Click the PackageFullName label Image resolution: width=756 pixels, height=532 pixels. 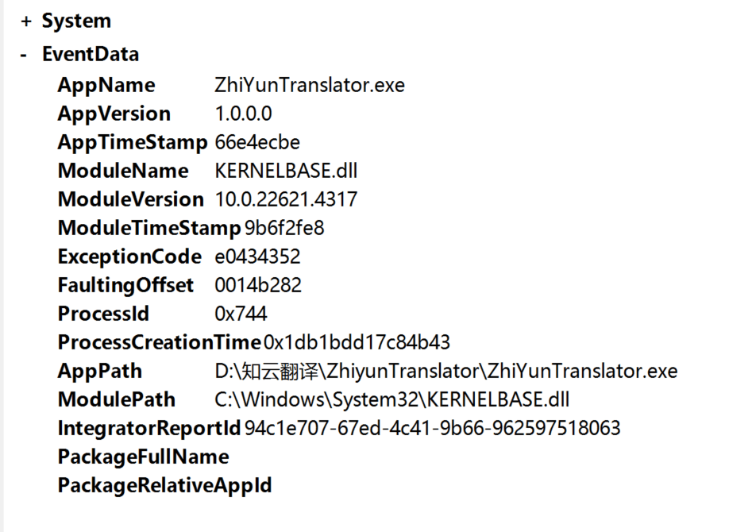click(x=143, y=457)
